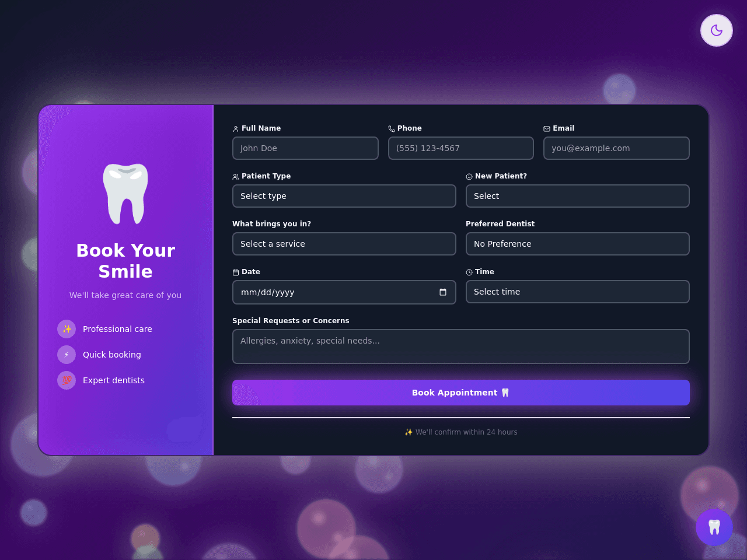Viewport: 747px width, 560px height.
Task: Click the person icon beside Full Name
Action: [x=236, y=129]
